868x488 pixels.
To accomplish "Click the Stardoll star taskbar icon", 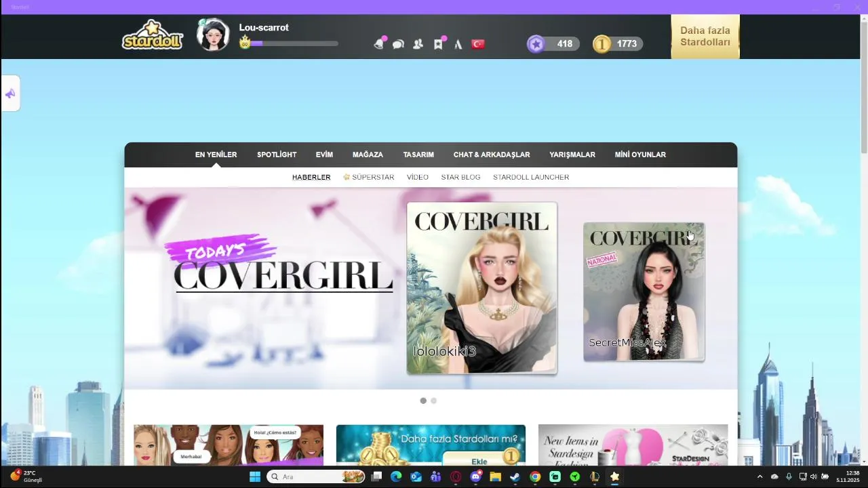I will [615, 476].
